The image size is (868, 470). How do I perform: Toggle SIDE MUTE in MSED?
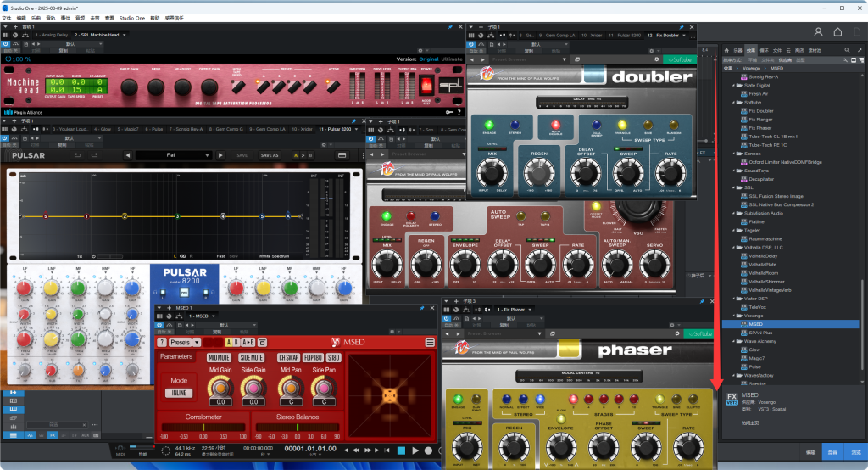point(251,357)
